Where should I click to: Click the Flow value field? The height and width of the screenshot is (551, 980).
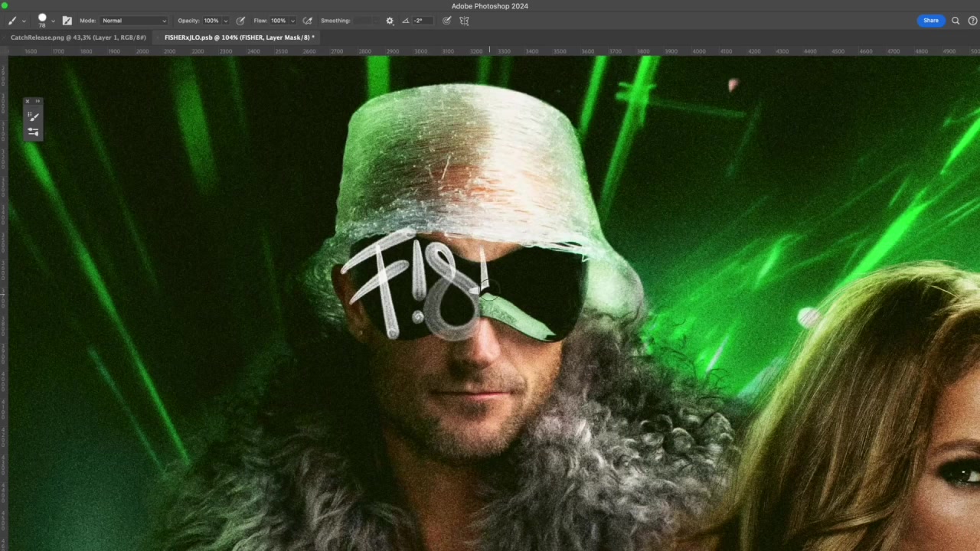(x=278, y=21)
